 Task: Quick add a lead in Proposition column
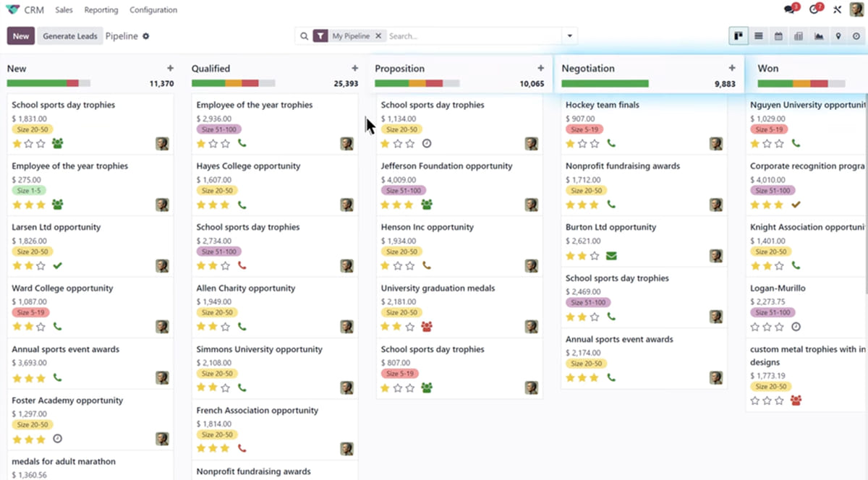coord(540,69)
